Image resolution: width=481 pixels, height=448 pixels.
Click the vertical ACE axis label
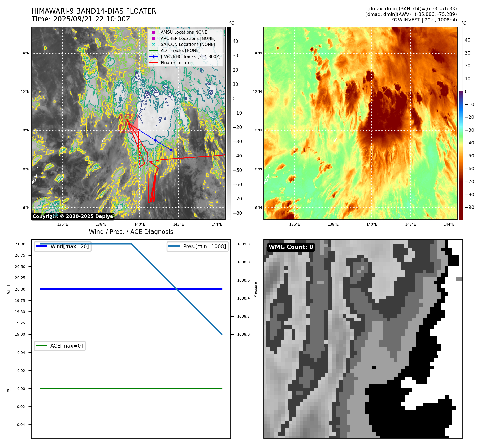tap(8, 389)
